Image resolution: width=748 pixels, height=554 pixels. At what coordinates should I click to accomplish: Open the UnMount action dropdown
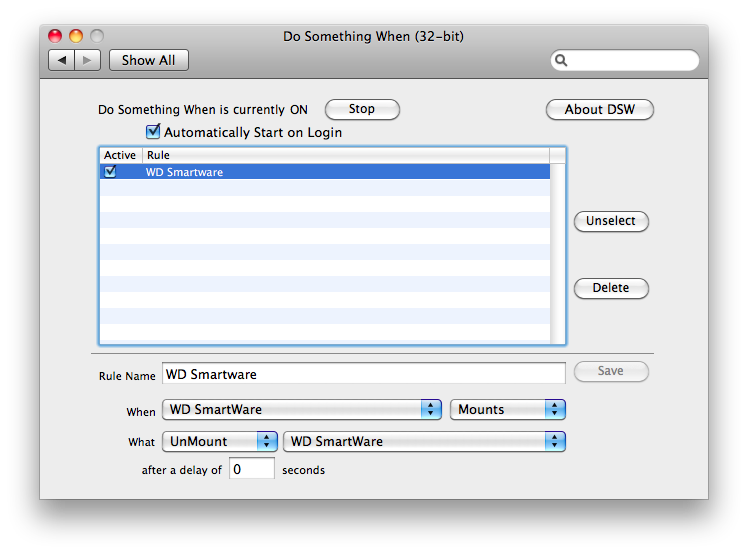(220, 441)
